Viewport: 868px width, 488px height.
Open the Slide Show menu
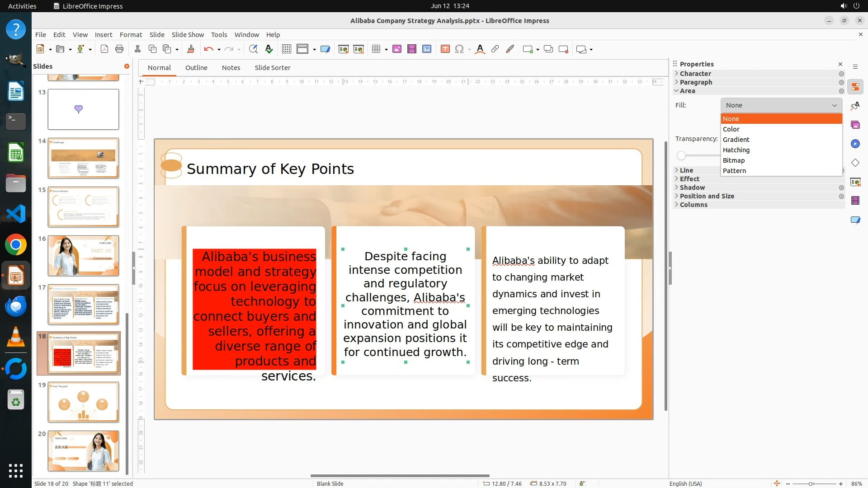pos(188,35)
